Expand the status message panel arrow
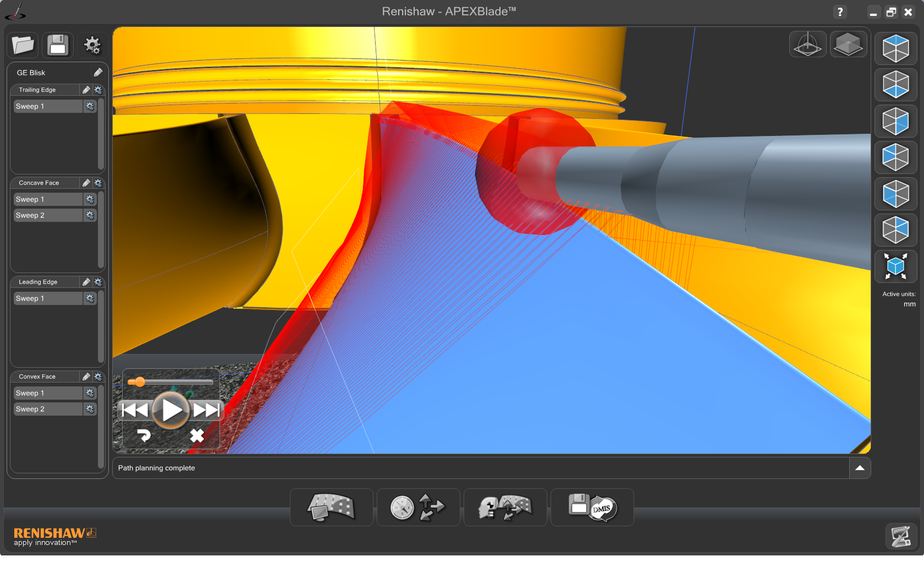The image size is (924, 578). tap(860, 468)
